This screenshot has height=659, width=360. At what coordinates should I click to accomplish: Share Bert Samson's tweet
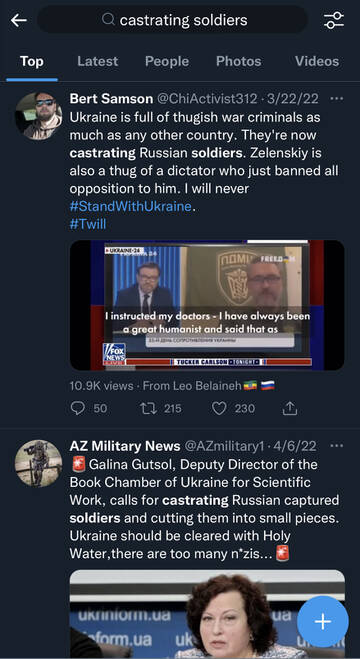pos(289,408)
